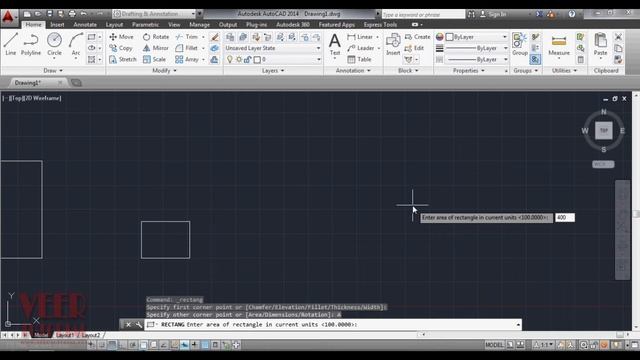Open the annotation scale 1:1 dropdown
This screenshot has width=640, height=360.
pos(544,345)
